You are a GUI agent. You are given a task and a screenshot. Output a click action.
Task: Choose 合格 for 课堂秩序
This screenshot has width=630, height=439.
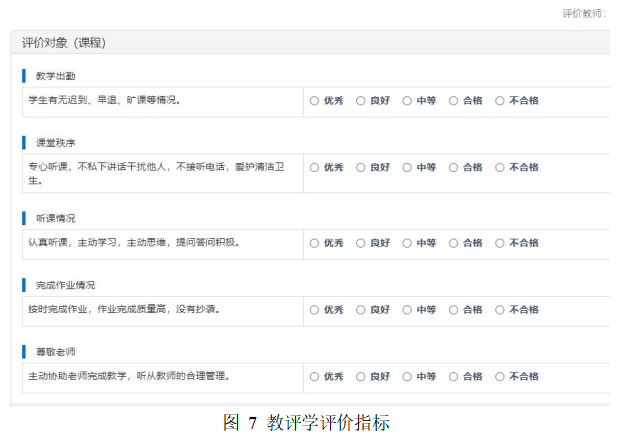coord(453,168)
